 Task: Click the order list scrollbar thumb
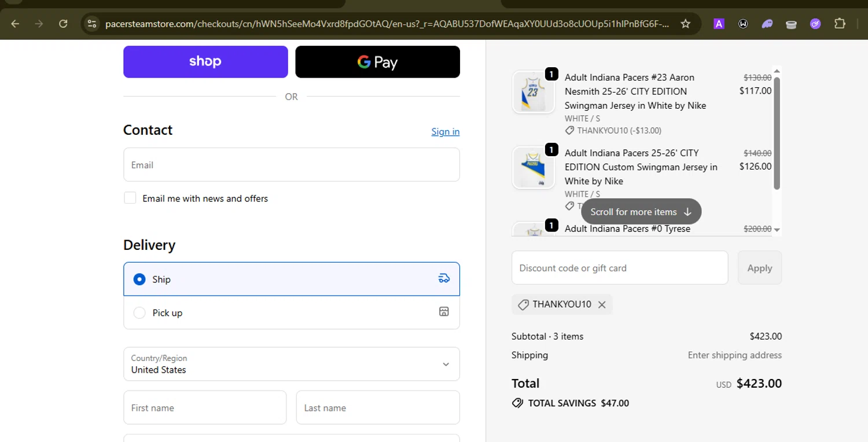point(777,133)
